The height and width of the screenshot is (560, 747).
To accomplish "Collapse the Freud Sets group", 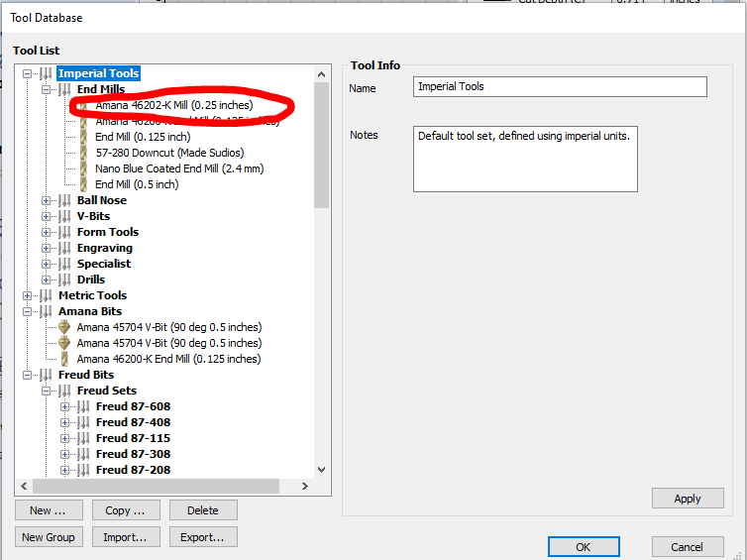I will pyautogui.click(x=46, y=391).
